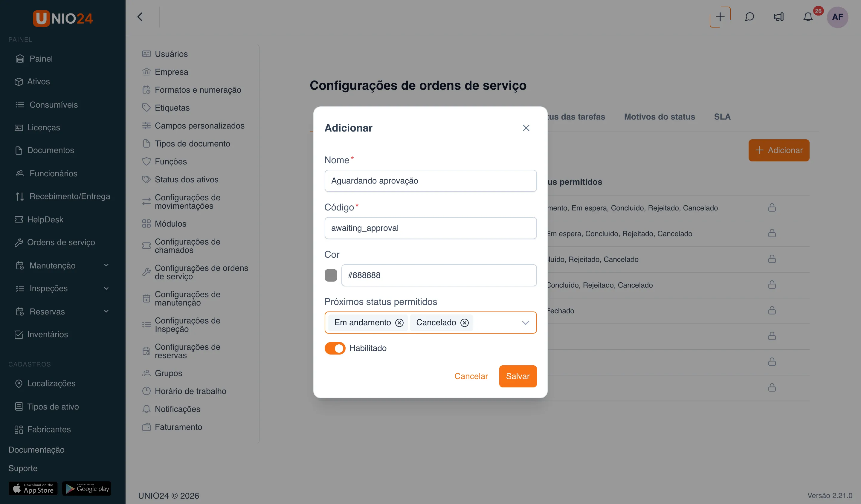The height and width of the screenshot is (504, 861).
Task: Toggle the Habilitado switch
Action: tap(335, 348)
